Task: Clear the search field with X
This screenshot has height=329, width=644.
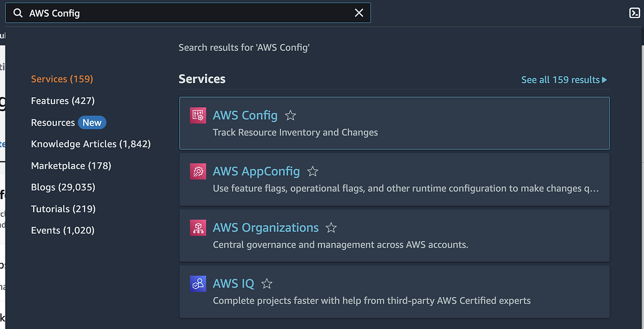Action: 359,13
